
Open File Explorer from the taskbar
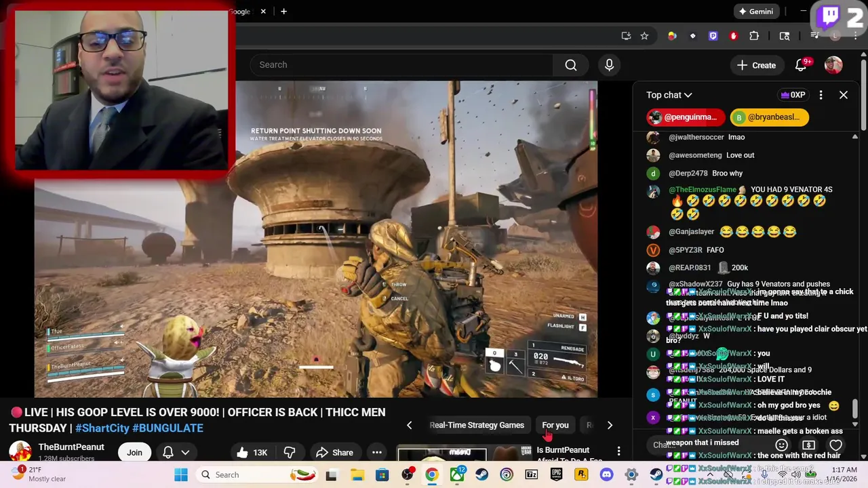pyautogui.click(x=357, y=475)
